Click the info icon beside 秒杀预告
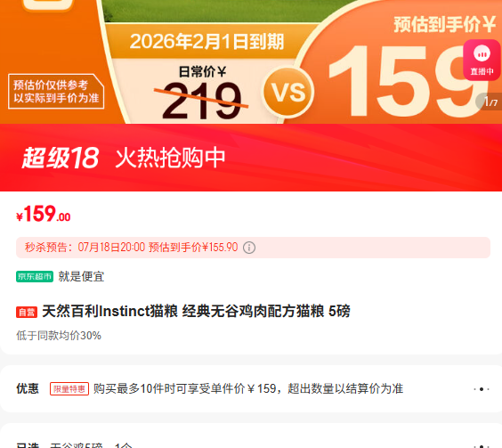This screenshot has width=502, height=448. click(249, 248)
